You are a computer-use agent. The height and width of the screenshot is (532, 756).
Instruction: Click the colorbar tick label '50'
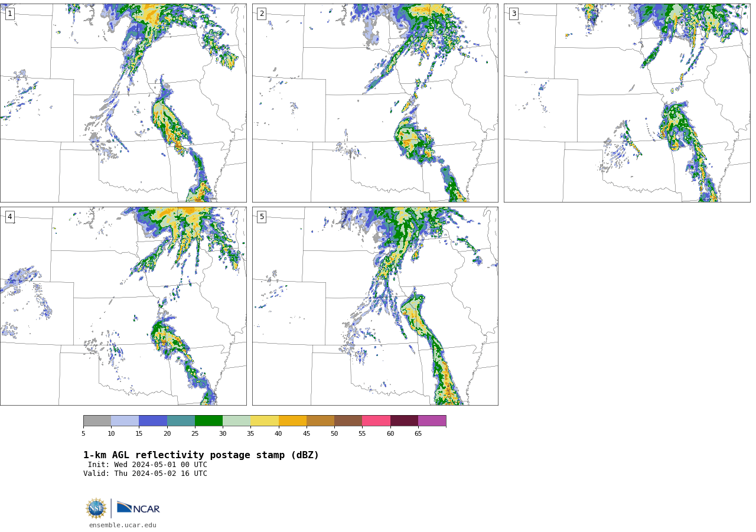[334, 434]
